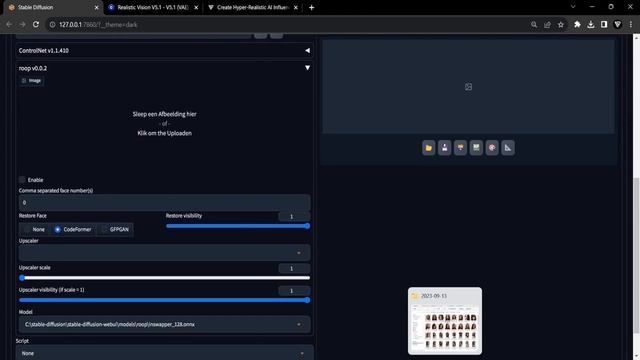The width and height of the screenshot is (640, 360).
Task: Open the browser downloads icon
Action: point(591,24)
